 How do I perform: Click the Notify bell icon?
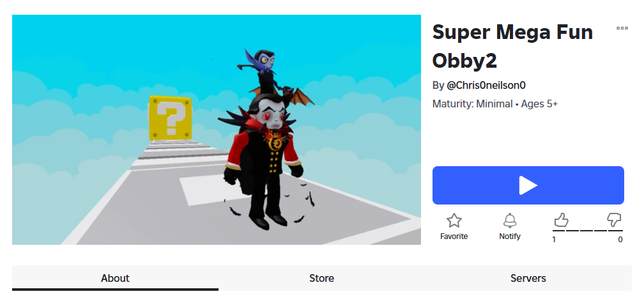coord(510,220)
